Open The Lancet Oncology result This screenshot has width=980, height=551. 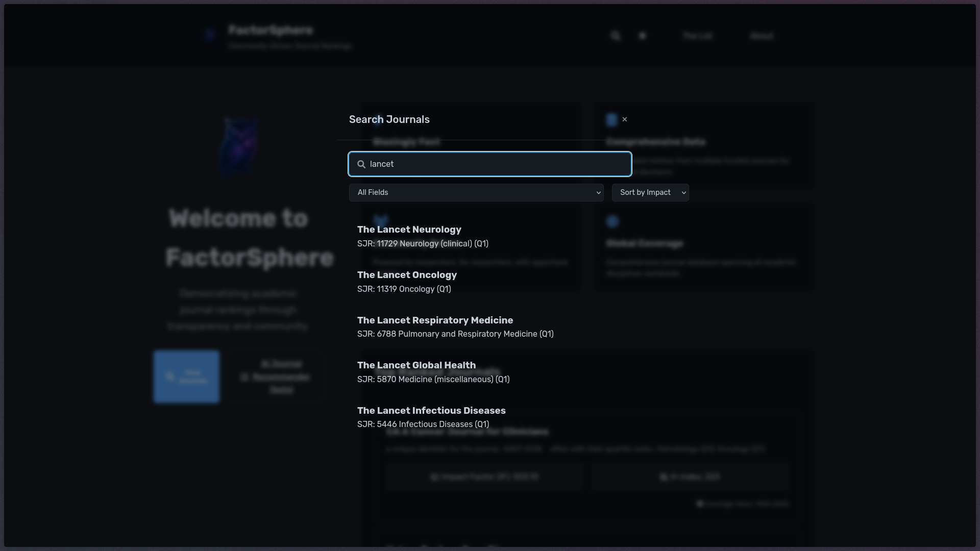(x=407, y=275)
